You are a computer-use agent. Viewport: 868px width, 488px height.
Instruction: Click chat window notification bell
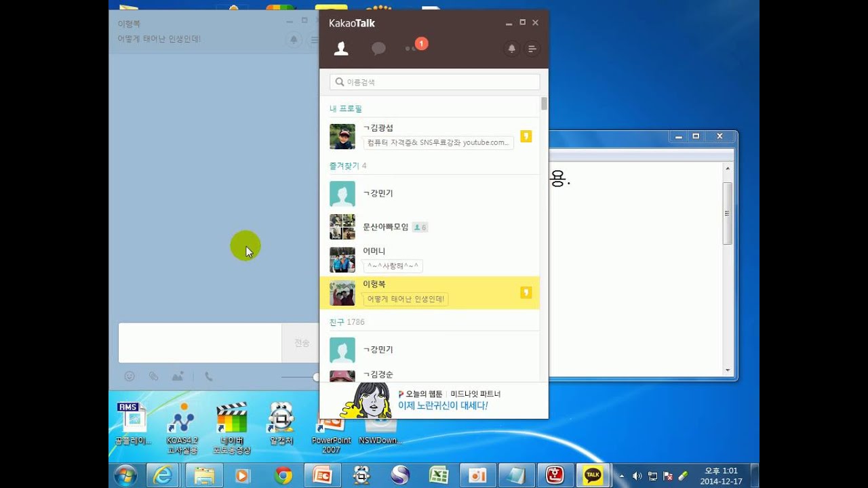294,39
